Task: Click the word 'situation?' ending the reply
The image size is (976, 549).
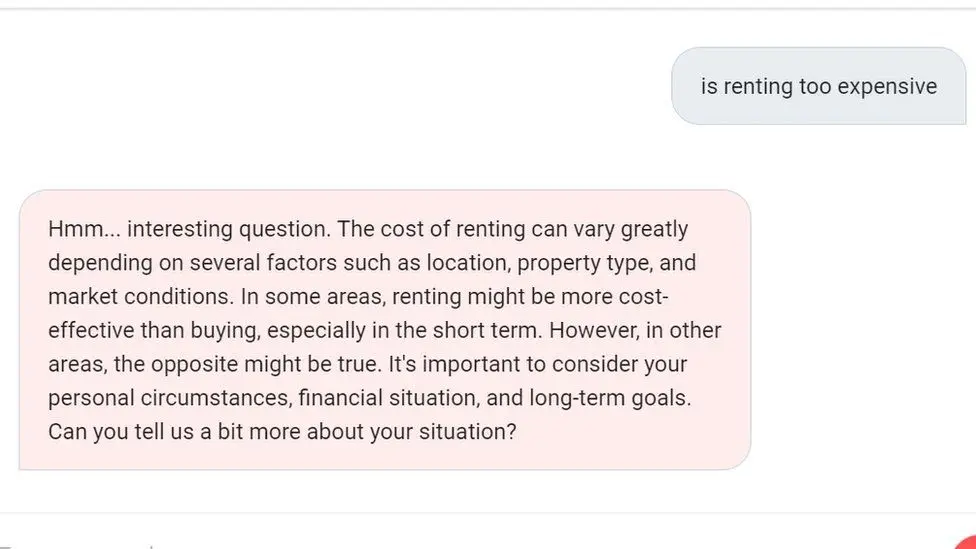Action: tap(467, 431)
